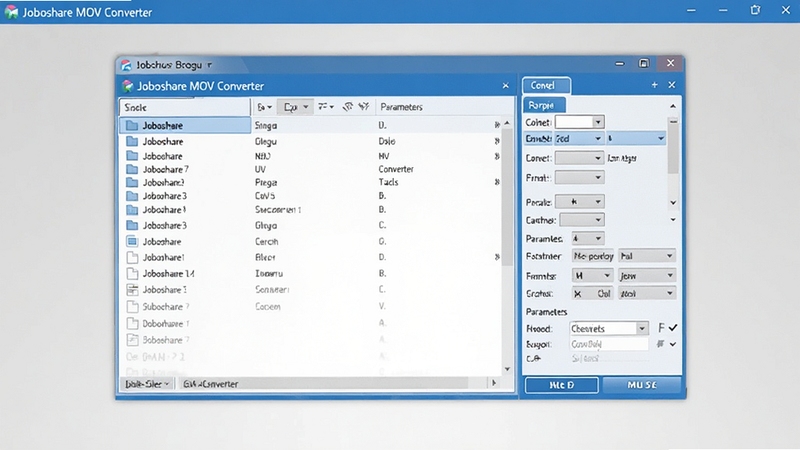
Task: Open the Frnat dropdown
Action: 580,178
